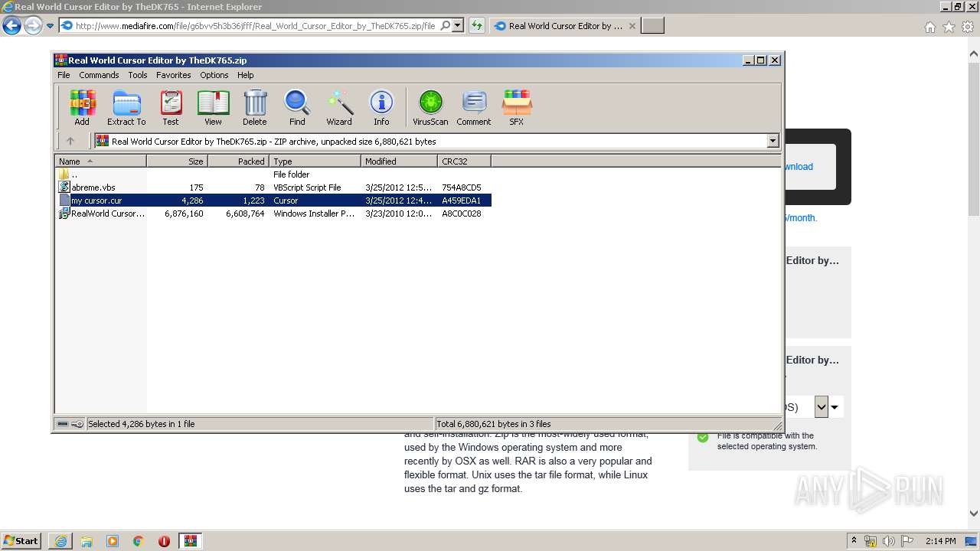Image resolution: width=980 pixels, height=551 pixels.
Task: Open IE tools gear icon
Action: click(x=968, y=27)
